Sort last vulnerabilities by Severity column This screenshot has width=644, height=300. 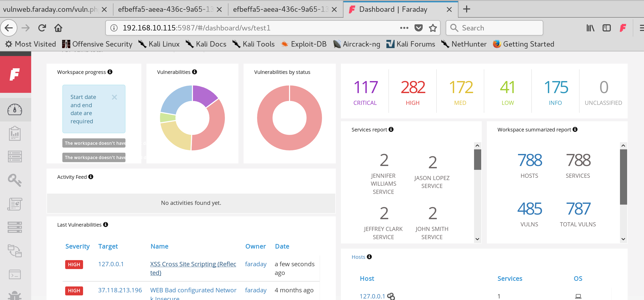[77, 246]
